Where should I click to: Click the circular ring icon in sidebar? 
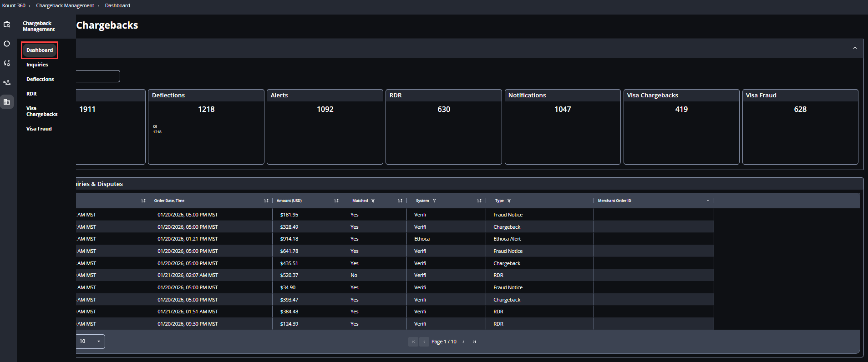click(7, 44)
